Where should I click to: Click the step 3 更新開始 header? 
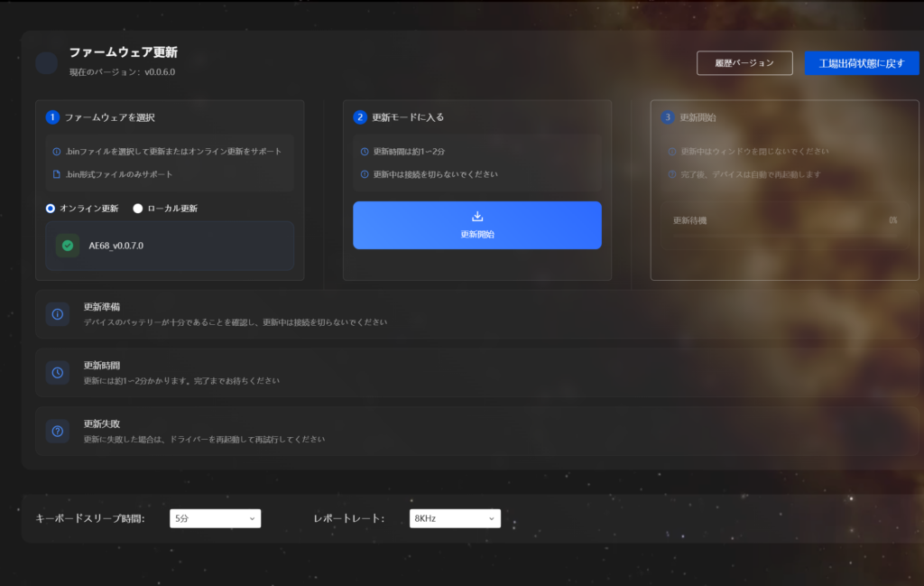point(698,117)
